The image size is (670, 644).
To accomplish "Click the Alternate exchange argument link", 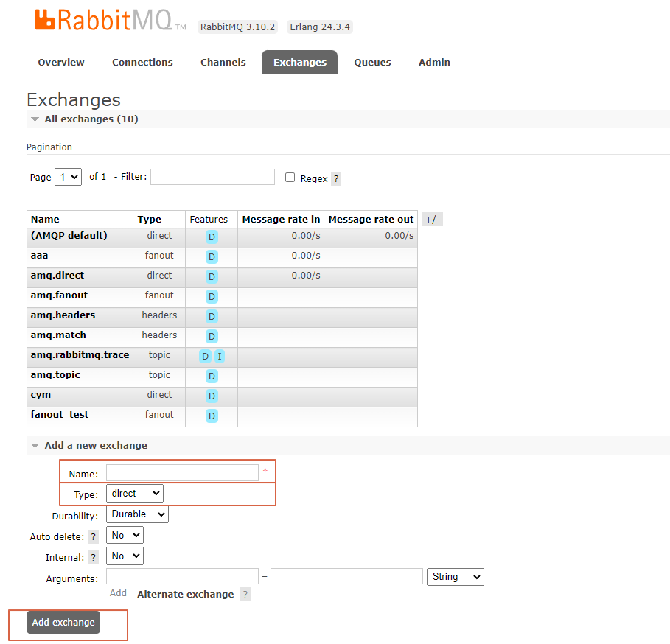I will pyautogui.click(x=186, y=595).
